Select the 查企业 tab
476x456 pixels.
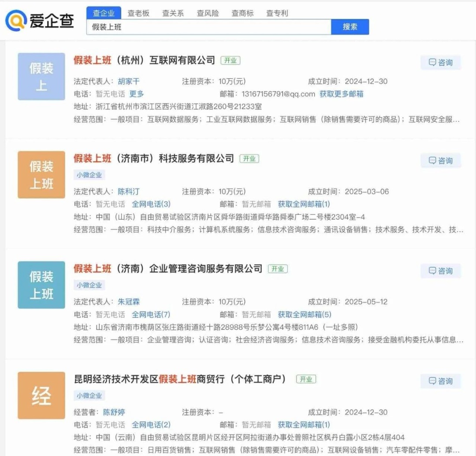[104, 13]
